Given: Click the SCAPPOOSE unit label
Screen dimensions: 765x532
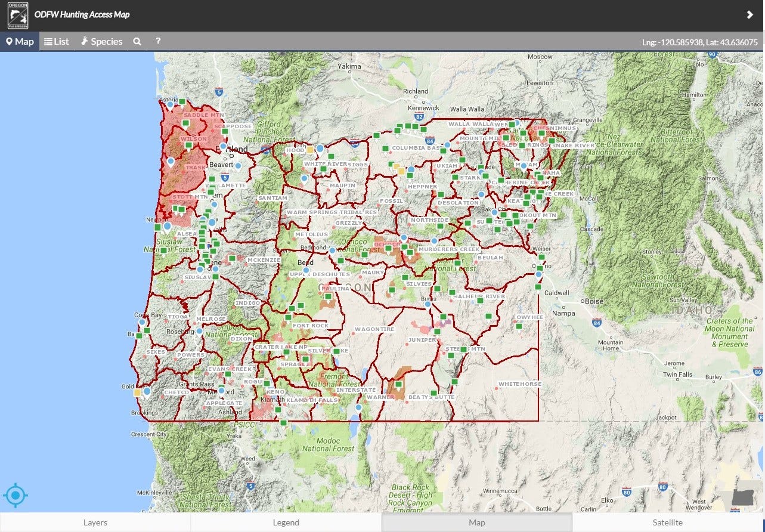Looking at the screenshot, I should [x=233, y=126].
